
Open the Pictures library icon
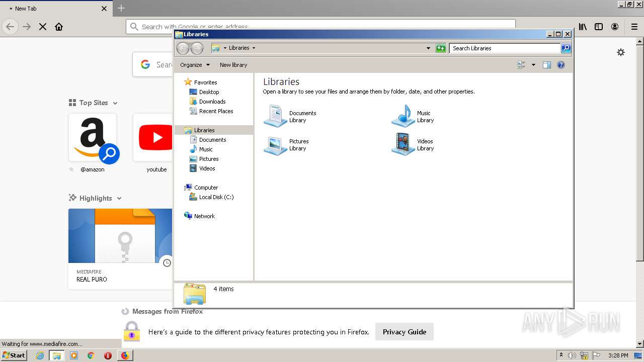click(275, 145)
